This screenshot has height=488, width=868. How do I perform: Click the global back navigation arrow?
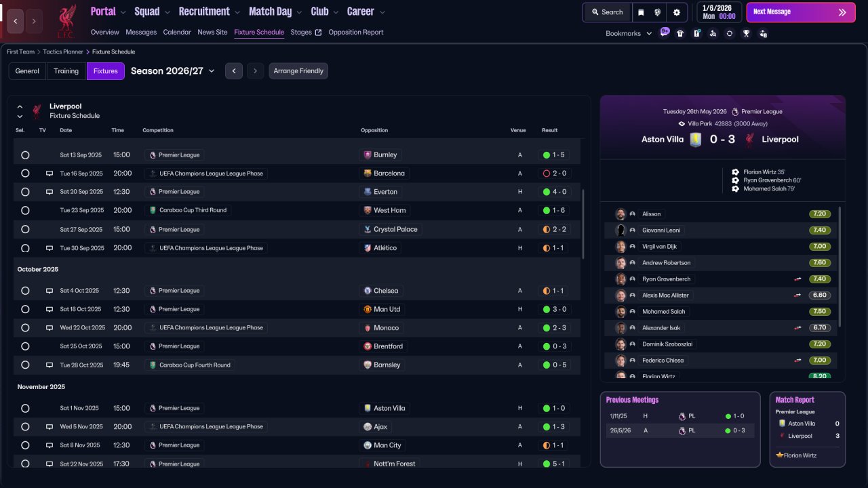click(15, 21)
